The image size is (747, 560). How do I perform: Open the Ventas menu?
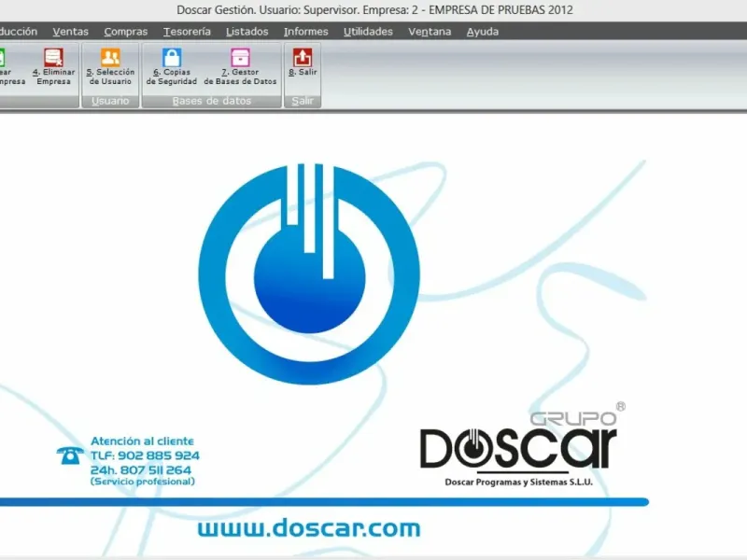coord(71,32)
